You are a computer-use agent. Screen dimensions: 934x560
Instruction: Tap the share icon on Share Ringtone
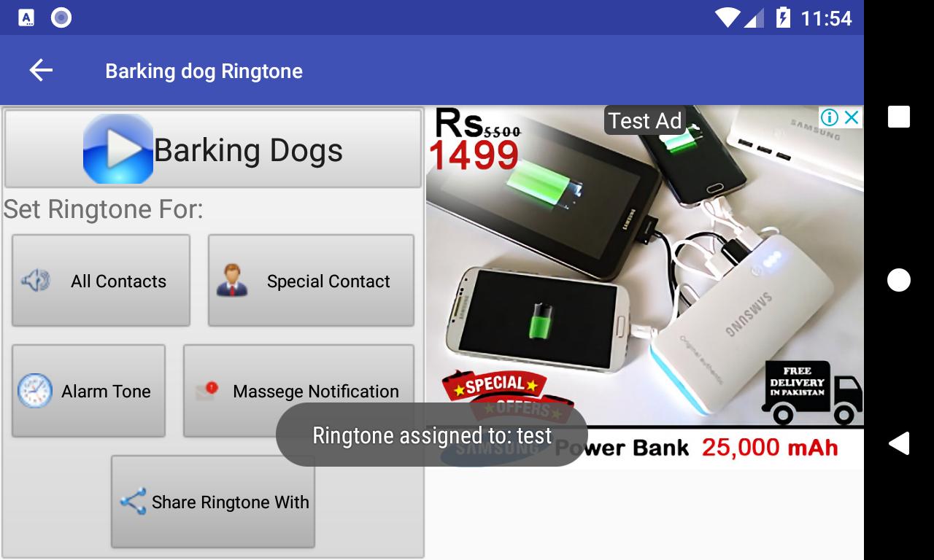[133, 502]
